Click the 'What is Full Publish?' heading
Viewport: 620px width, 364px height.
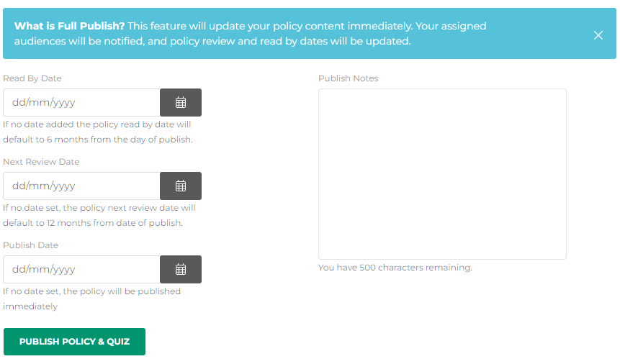pyautogui.click(x=70, y=26)
